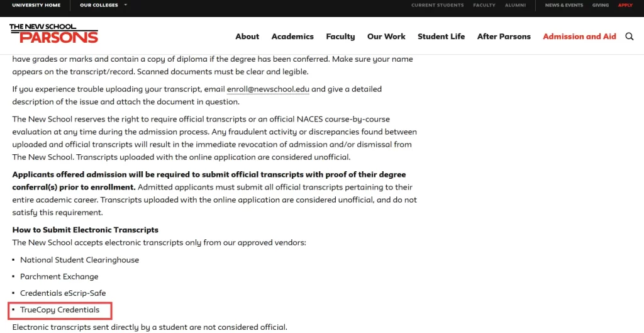Open the search magnifier icon
Viewport: 644px width, 333px height.
[x=629, y=37]
